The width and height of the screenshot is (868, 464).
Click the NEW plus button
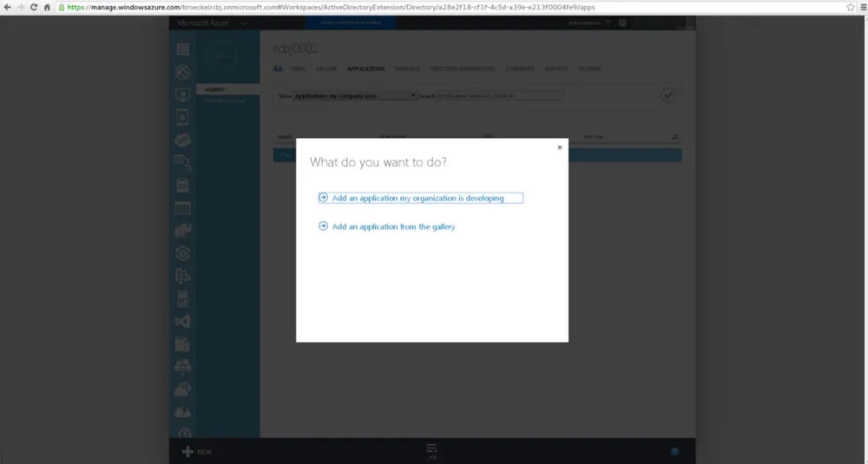point(197,452)
